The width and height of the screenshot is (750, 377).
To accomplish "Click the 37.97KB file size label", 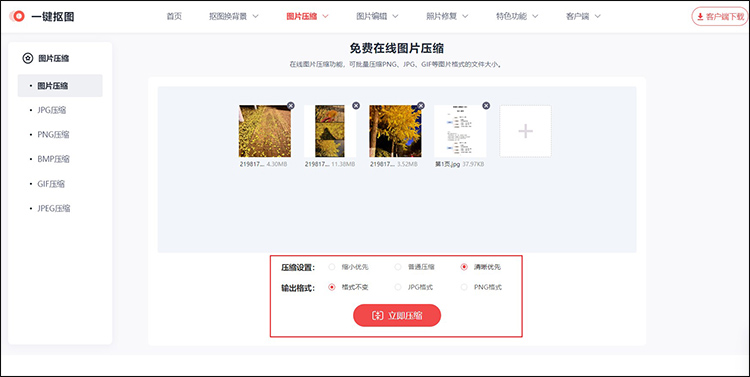I will (474, 164).
